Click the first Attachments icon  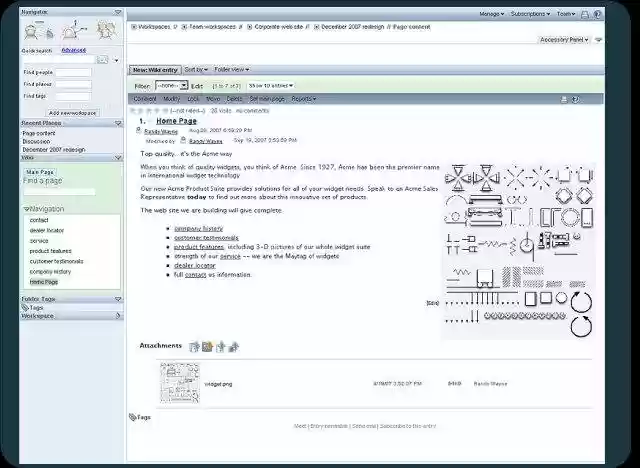click(x=194, y=346)
